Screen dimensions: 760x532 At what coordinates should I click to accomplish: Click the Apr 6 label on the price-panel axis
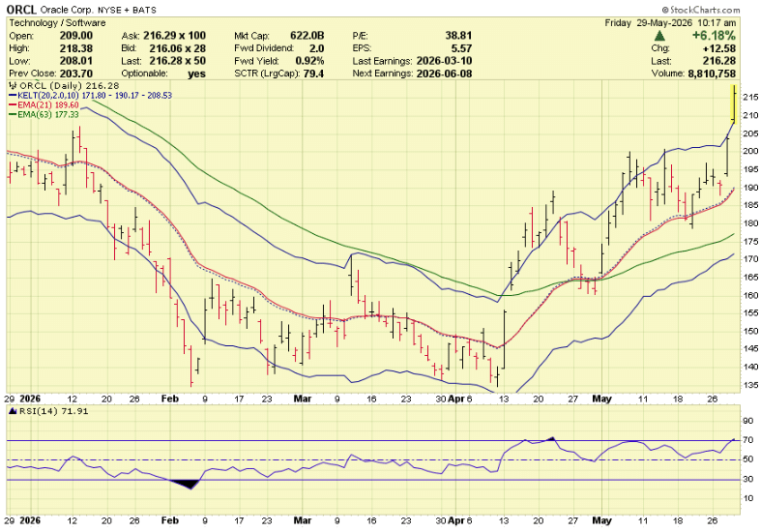click(x=459, y=399)
